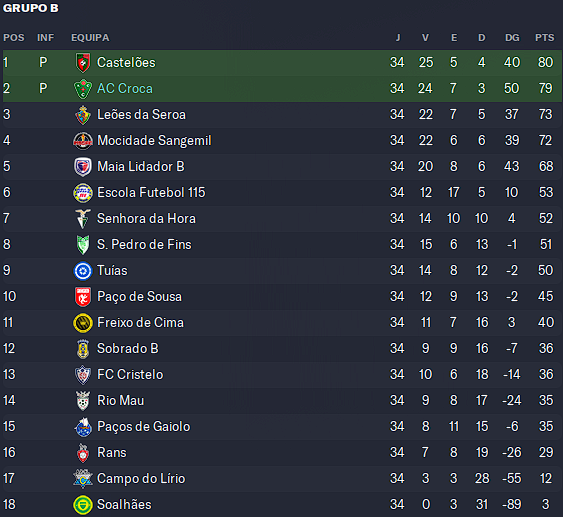Click the Castelões club crest
The width and height of the screenshot is (563, 517).
coord(83,62)
